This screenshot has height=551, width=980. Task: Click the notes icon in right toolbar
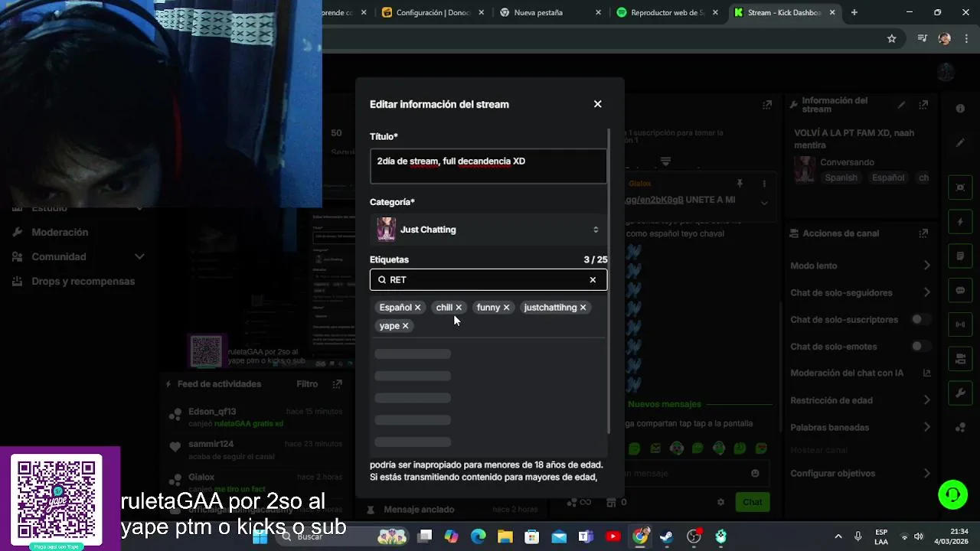pos(960,256)
